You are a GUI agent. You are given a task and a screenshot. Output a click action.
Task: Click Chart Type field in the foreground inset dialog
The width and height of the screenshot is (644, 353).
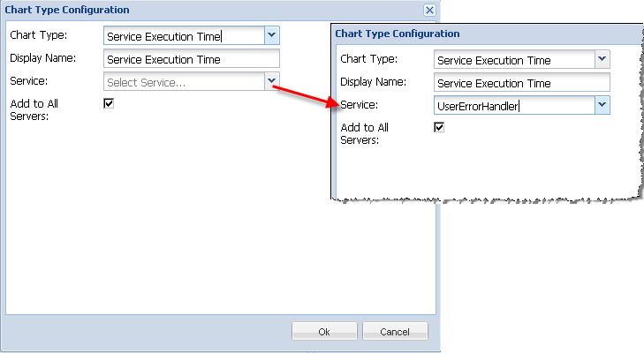tap(514, 60)
